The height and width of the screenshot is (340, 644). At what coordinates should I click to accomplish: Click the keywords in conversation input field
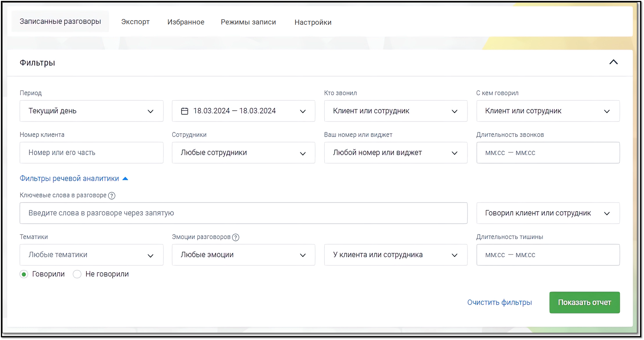243,213
